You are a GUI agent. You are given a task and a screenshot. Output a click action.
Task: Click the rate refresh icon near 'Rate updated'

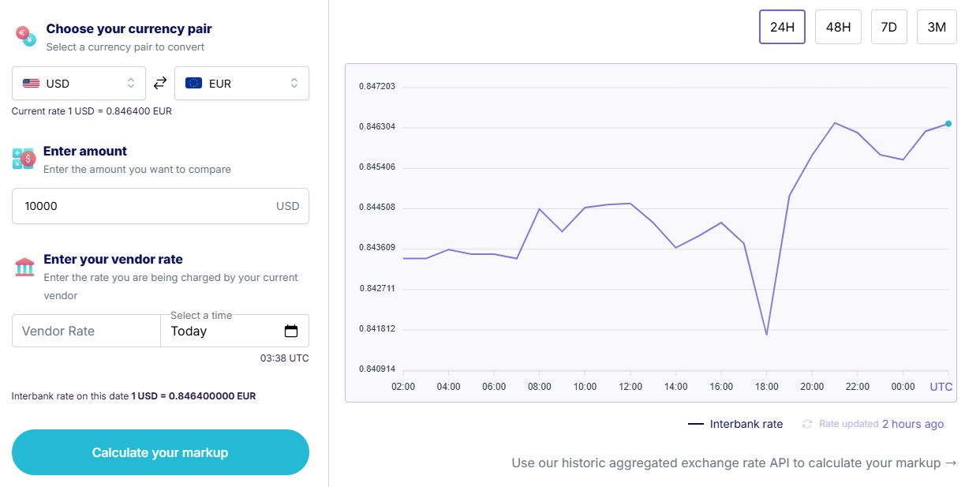806,424
